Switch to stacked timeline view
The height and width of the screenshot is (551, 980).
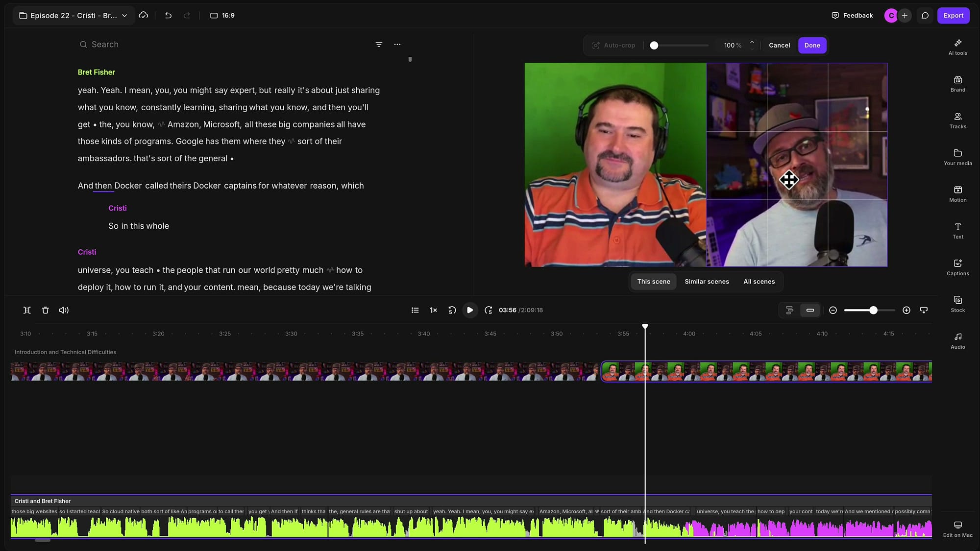[x=789, y=310]
